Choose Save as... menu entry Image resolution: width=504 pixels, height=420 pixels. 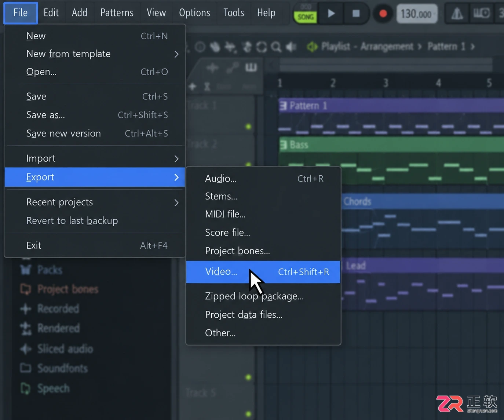pos(95,115)
